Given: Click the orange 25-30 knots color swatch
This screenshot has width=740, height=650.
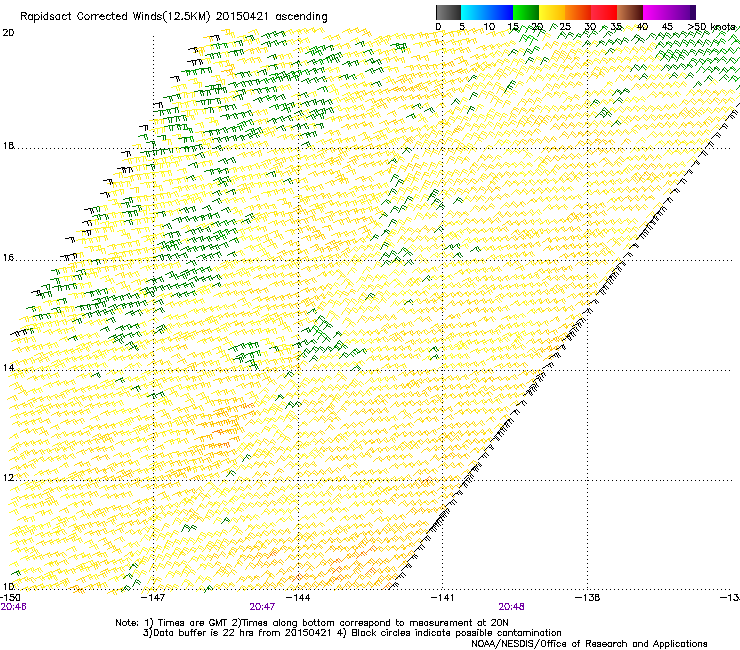Looking at the screenshot, I should click(578, 13).
